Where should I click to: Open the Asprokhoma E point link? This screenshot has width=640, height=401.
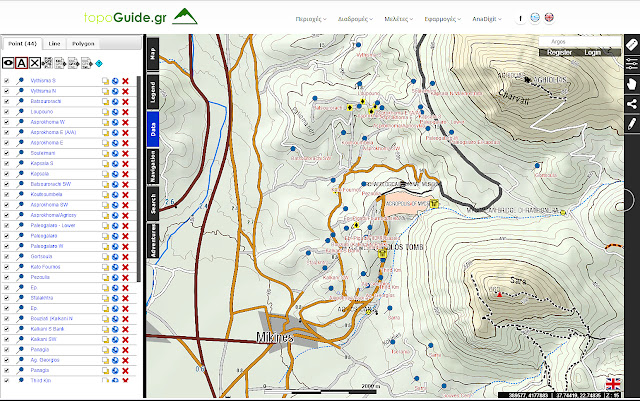pyautogui.click(x=47, y=143)
